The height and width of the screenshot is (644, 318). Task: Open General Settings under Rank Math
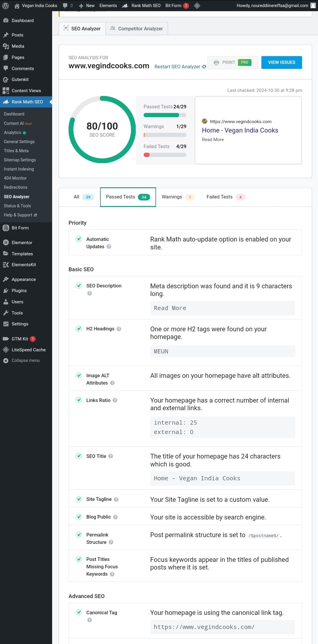(x=19, y=142)
